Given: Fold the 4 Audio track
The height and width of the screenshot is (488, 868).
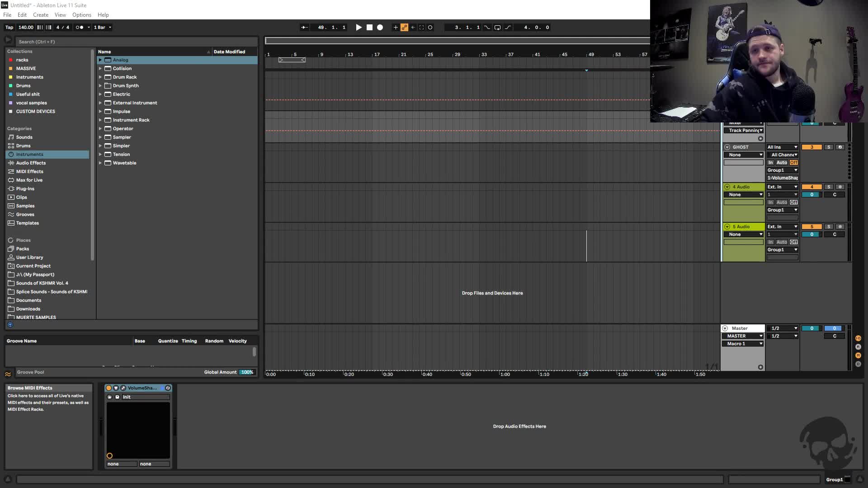Looking at the screenshot, I should click(x=727, y=187).
